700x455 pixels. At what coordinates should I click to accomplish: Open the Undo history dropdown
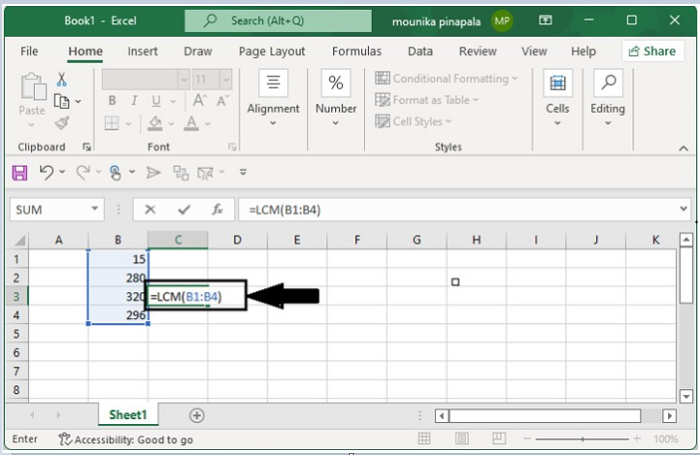point(62,172)
